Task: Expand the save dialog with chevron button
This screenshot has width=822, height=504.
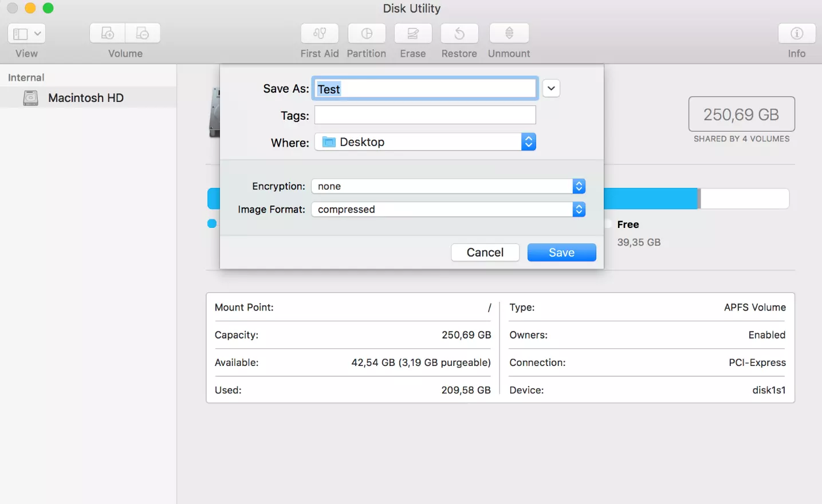Action: click(551, 88)
